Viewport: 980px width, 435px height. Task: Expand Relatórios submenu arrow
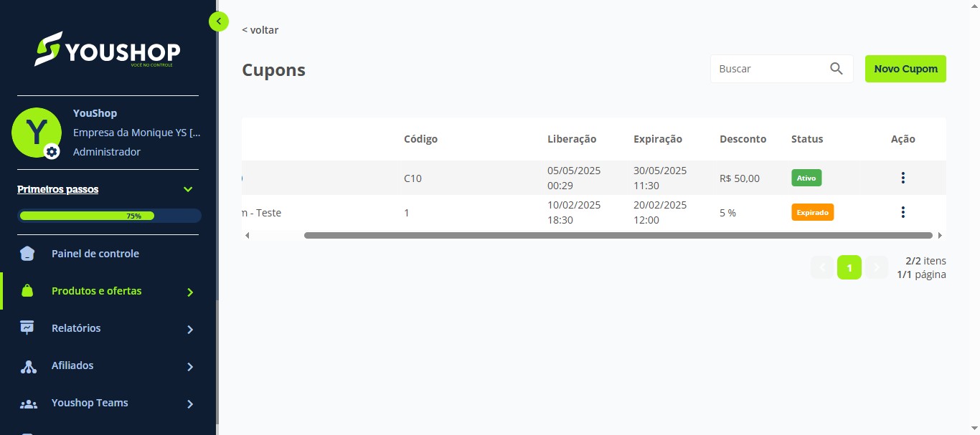tap(190, 330)
